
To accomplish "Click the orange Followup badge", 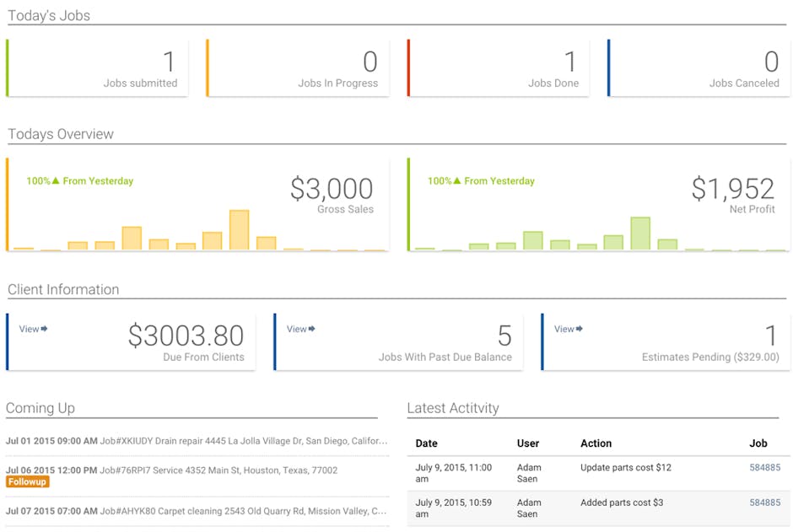I will [x=27, y=482].
